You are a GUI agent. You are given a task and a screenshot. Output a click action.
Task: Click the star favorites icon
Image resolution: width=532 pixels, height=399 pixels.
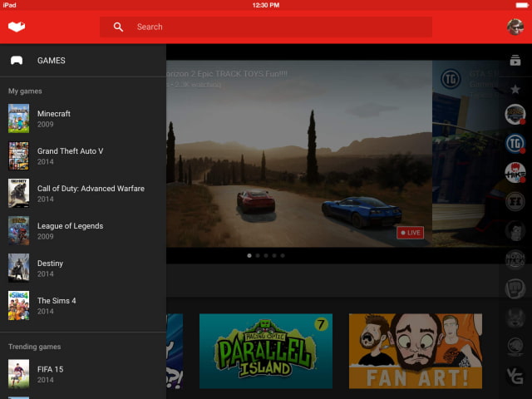pos(515,89)
